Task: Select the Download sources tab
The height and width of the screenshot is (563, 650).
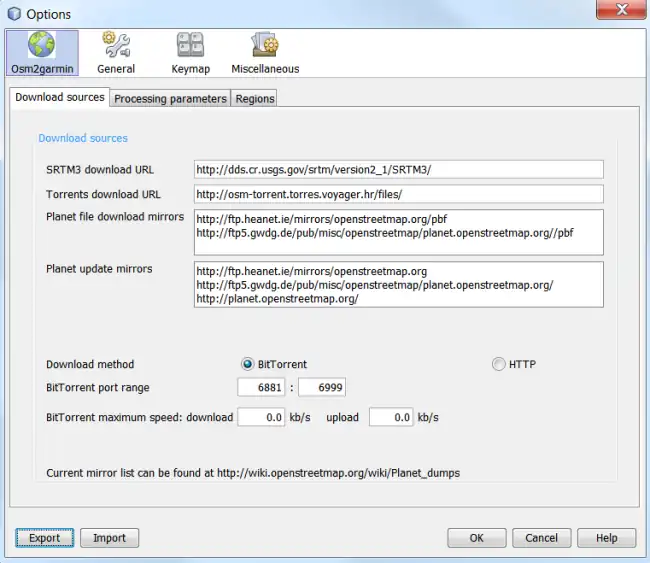Action: [x=60, y=98]
